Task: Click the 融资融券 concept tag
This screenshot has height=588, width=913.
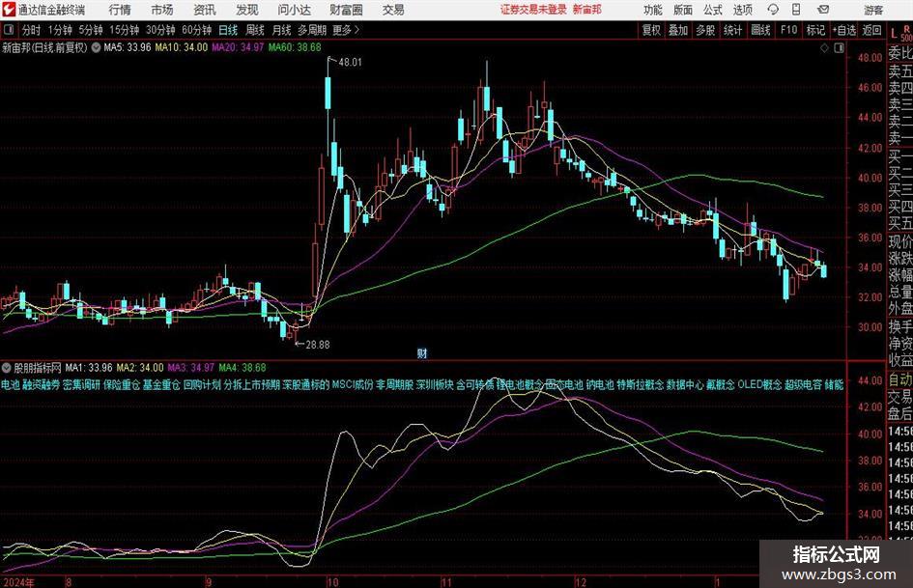Action: [41, 384]
